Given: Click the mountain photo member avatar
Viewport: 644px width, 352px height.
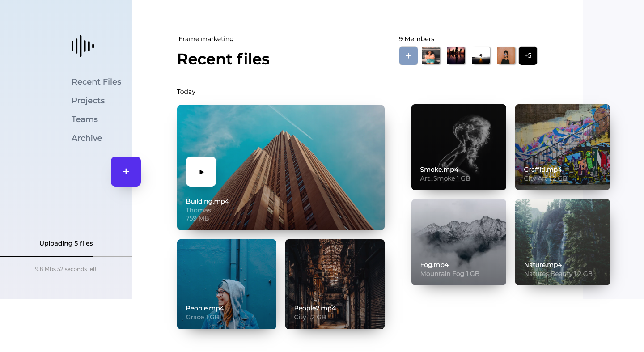Looking at the screenshot, I should (481, 55).
